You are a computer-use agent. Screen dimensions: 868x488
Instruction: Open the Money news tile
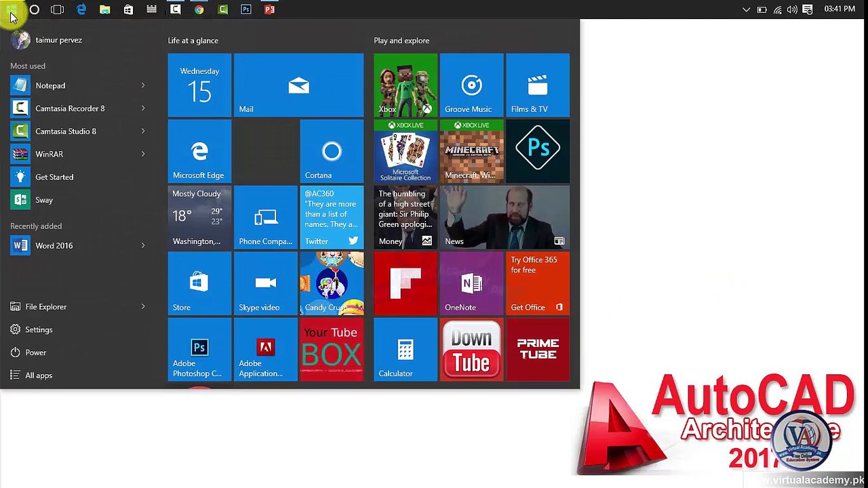tap(406, 218)
